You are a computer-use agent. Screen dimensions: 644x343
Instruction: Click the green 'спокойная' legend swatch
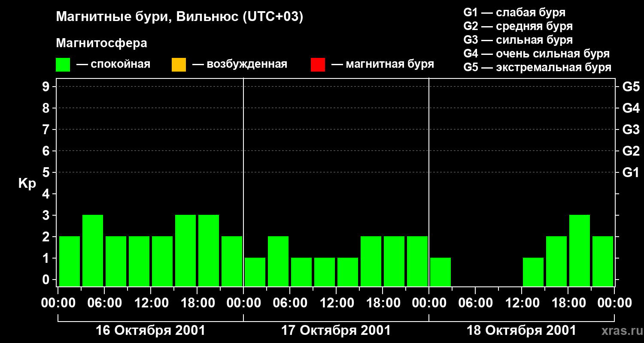pos(63,64)
